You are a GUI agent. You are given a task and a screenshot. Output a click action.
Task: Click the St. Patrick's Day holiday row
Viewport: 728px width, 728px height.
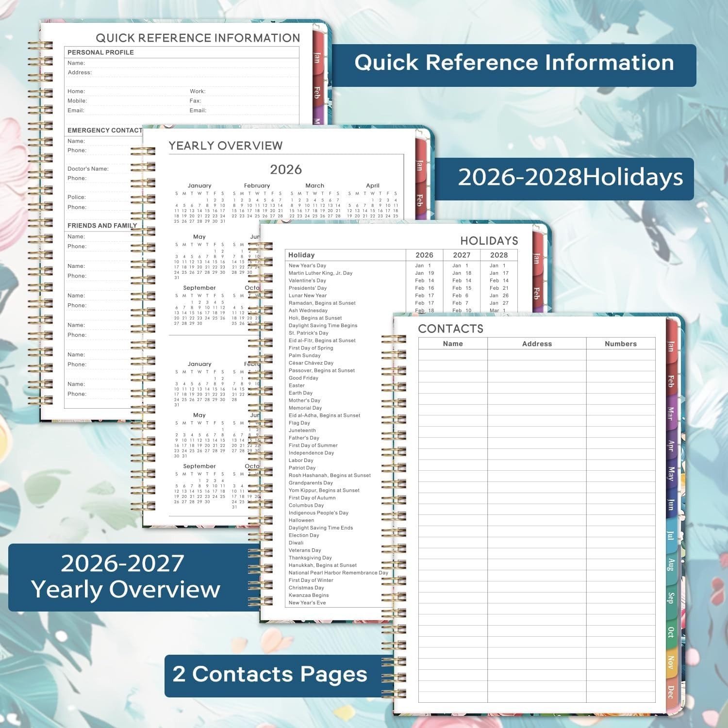(x=339, y=333)
